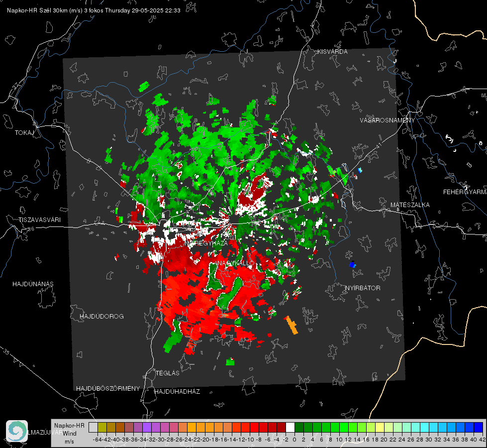Click the KISVÁRDA city label
Viewport: 487px width, 448px height.
click(332, 52)
